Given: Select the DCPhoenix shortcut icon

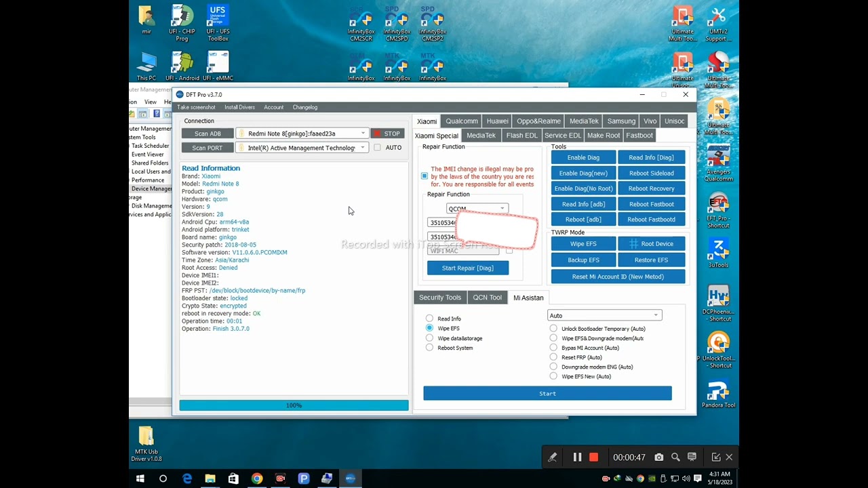Looking at the screenshot, I should coord(718,304).
